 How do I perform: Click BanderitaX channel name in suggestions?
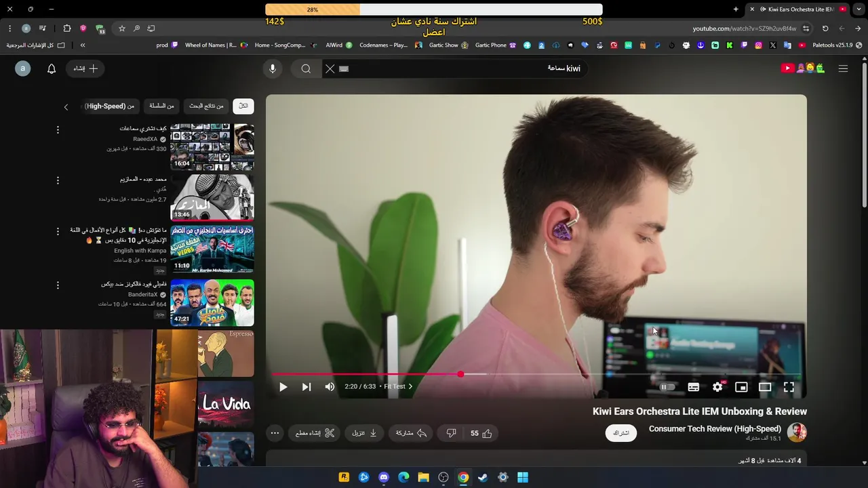(142, 294)
